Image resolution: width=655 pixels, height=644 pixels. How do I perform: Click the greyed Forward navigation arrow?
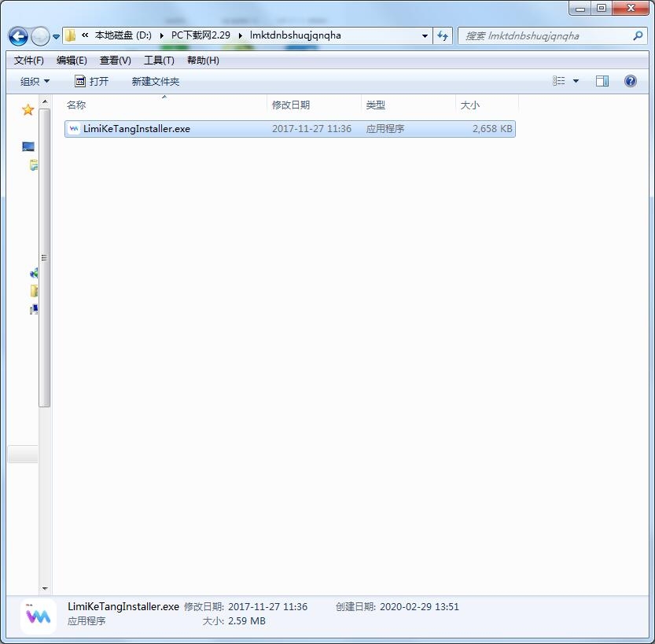pyautogui.click(x=41, y=36)
